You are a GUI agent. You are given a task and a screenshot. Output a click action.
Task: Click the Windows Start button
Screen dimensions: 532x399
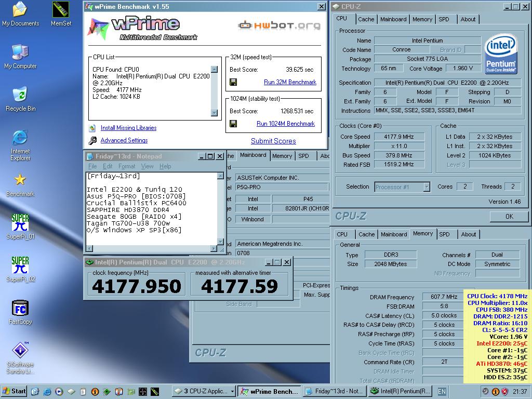pyautogui.click(x=14, y=391)
